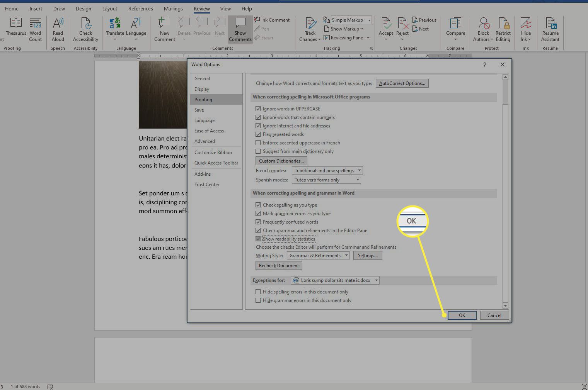
Task: Click the status bar proofing icon
Action: point(50,387)
